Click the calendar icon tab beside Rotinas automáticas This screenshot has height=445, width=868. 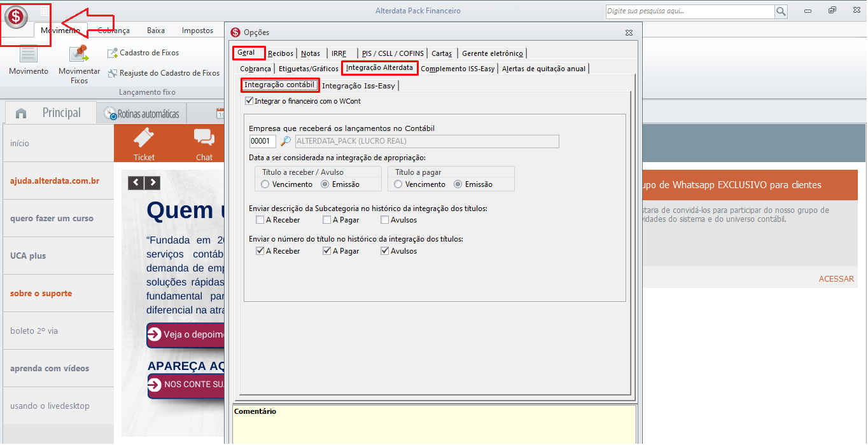click(220, 114)
